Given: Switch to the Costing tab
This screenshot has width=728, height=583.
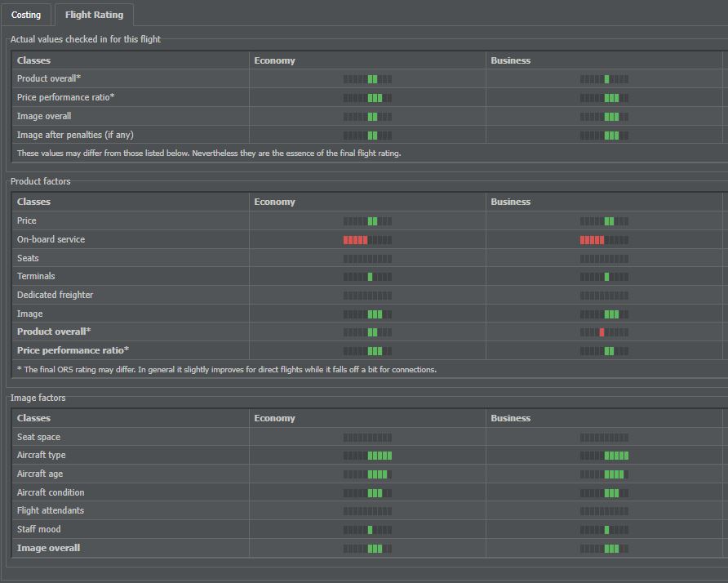Looking at the screenshot, I should point(26,15).
